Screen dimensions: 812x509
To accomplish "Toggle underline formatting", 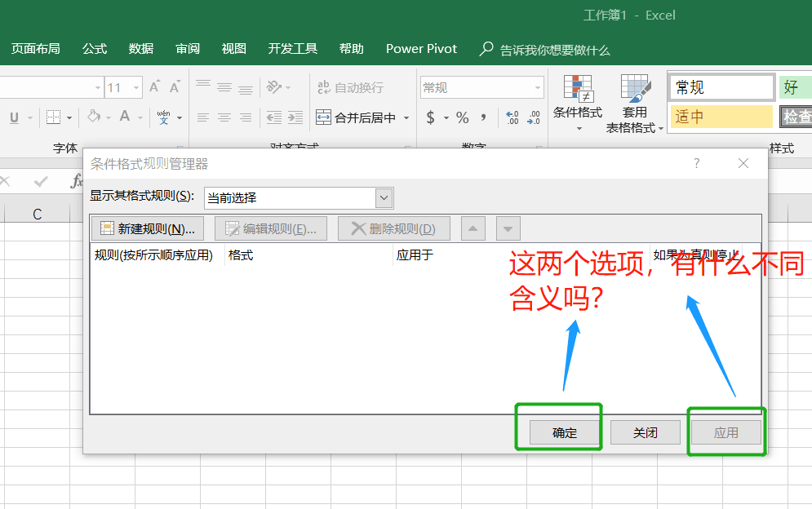I will point(15,117).
